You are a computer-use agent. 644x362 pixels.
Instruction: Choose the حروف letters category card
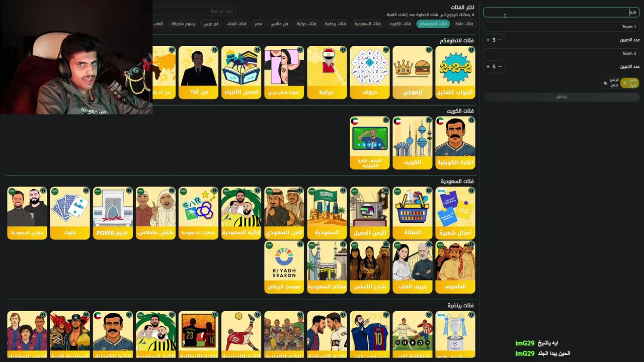click(x=369, y=72)
